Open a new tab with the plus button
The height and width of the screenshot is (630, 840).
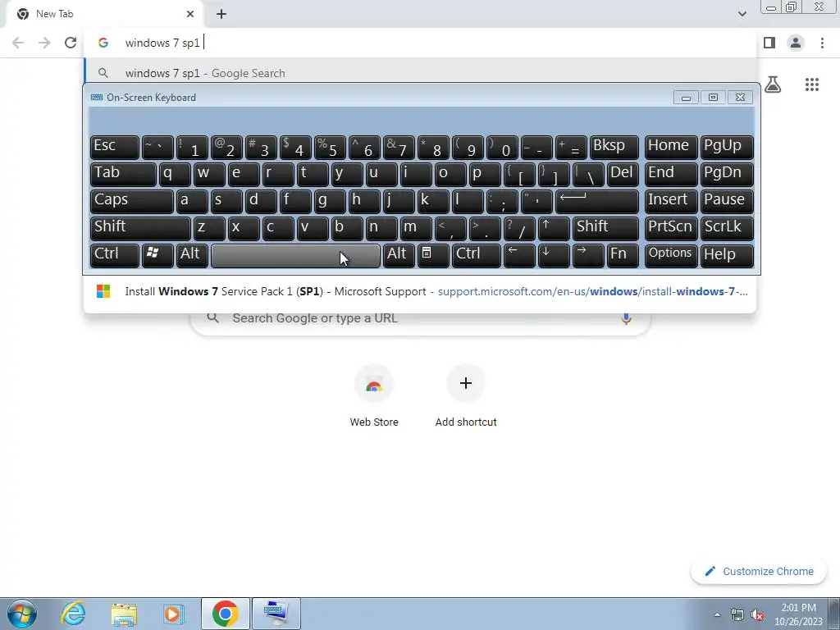(221, 14)
